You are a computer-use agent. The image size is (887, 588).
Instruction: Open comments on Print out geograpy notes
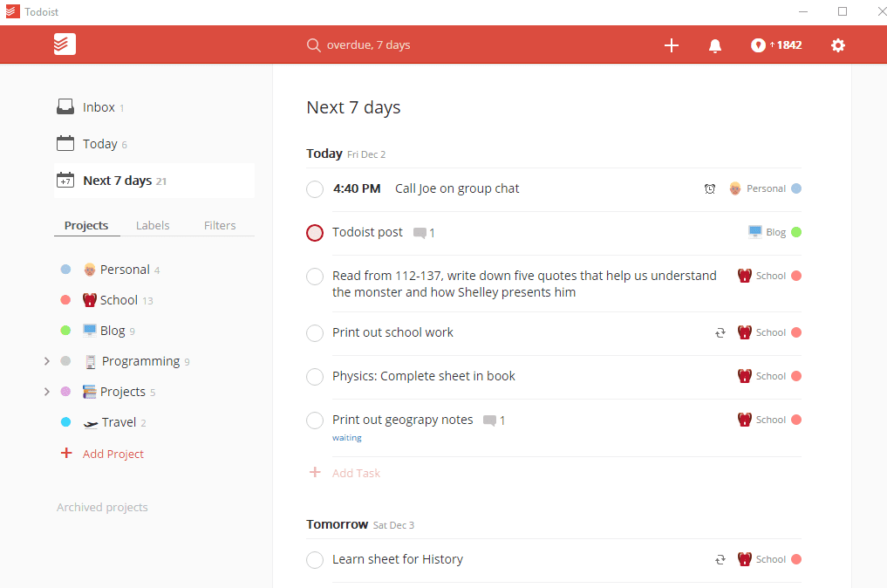point(494,420)
